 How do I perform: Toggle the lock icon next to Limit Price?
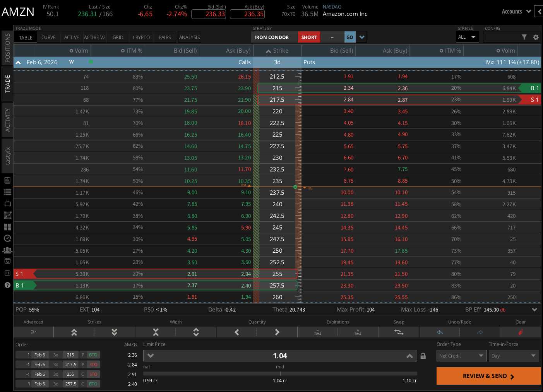[x=423, y=356]
